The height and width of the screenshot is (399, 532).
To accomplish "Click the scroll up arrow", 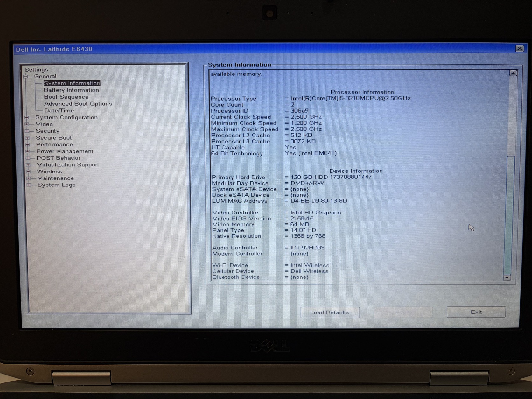I will pos(513,73).
